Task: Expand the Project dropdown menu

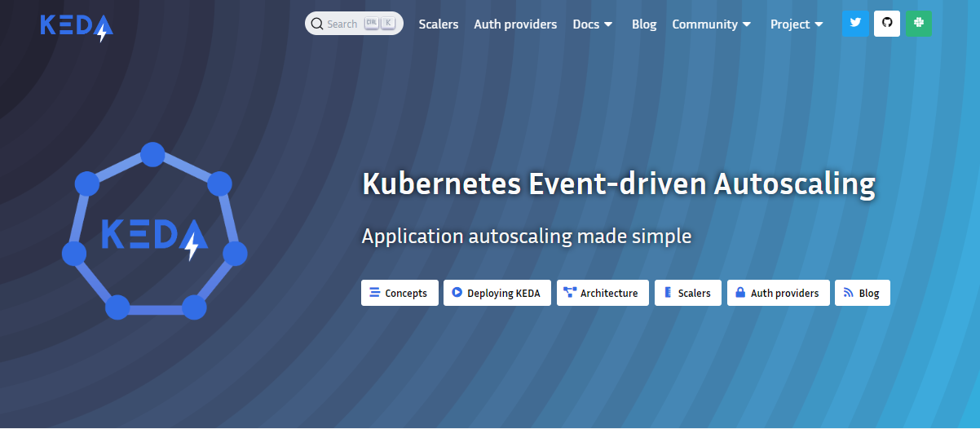Action: (797, 24)
